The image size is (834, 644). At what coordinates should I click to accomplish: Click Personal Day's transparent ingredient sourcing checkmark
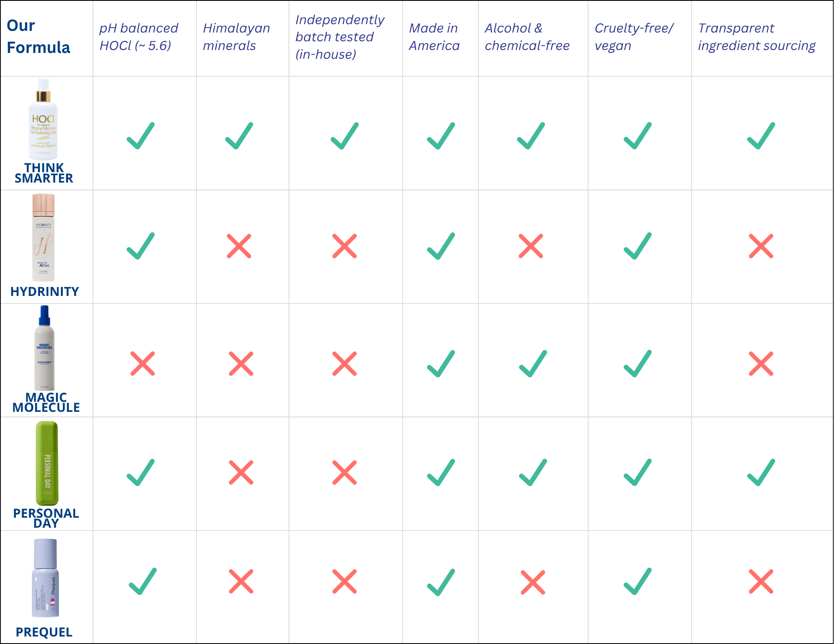[x=761, y=473]
